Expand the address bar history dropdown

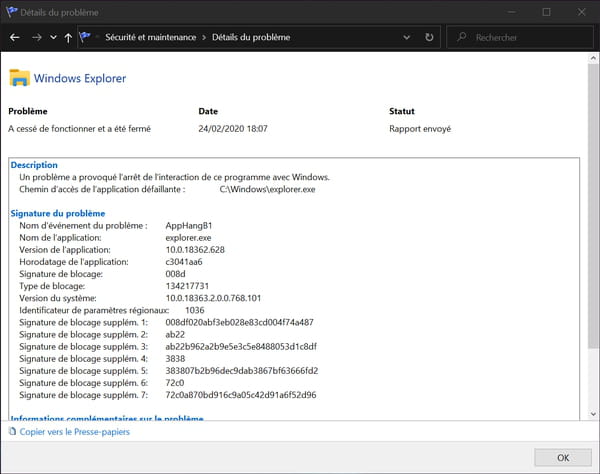pos(407,37)
